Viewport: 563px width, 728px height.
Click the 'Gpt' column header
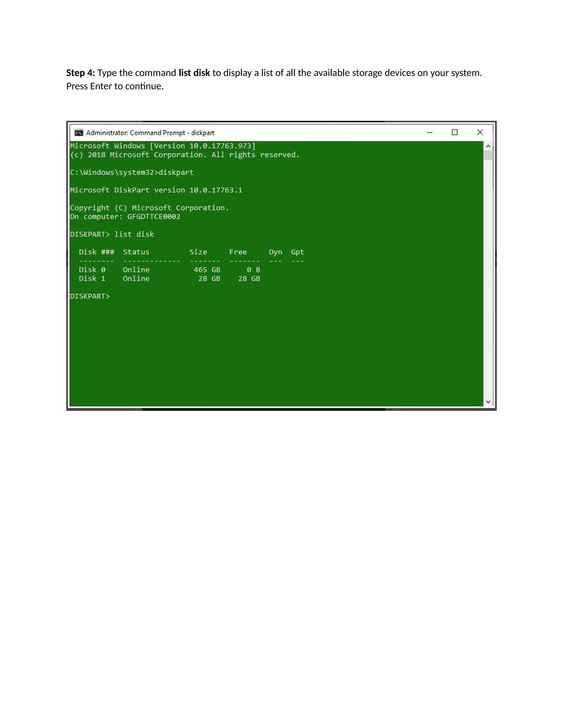click(x=297, y=252)
